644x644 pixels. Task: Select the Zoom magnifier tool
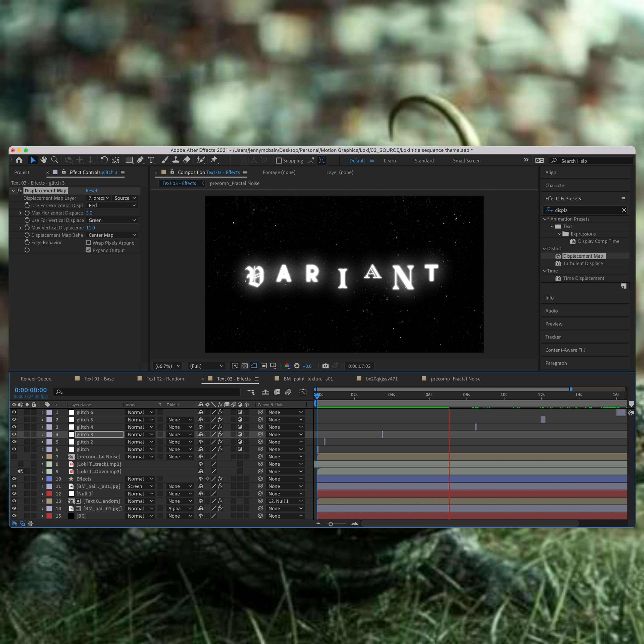pyautogui.click(x=55, y=160)
